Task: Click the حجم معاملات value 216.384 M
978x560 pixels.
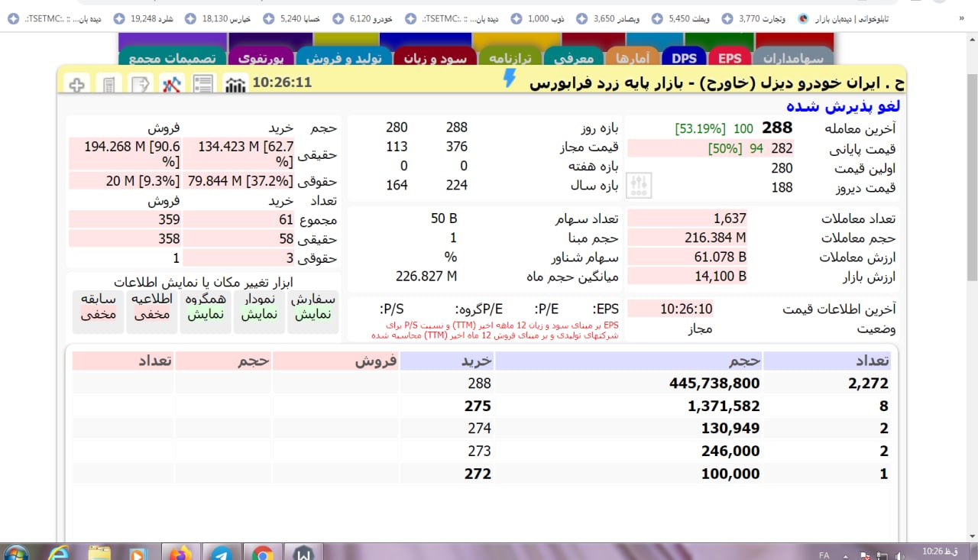Action: point(715,238)
